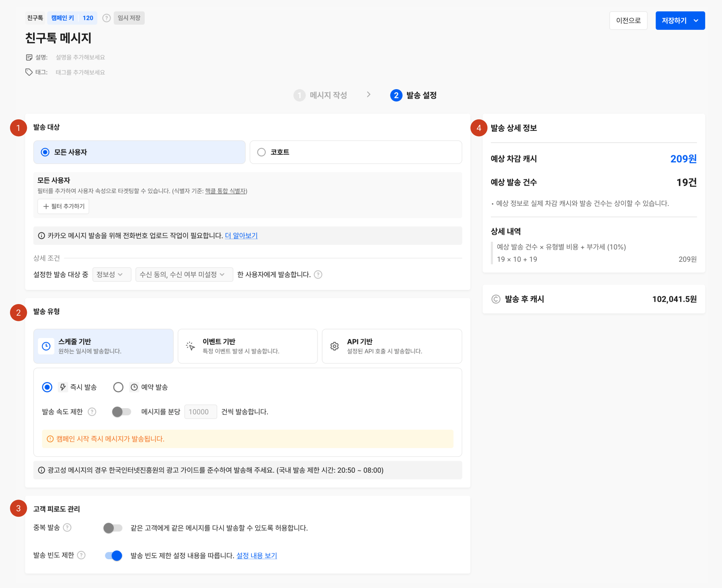Click the help icon next to 발송 빈도 제한
This screenshot has width=722, height=588.
81,555
